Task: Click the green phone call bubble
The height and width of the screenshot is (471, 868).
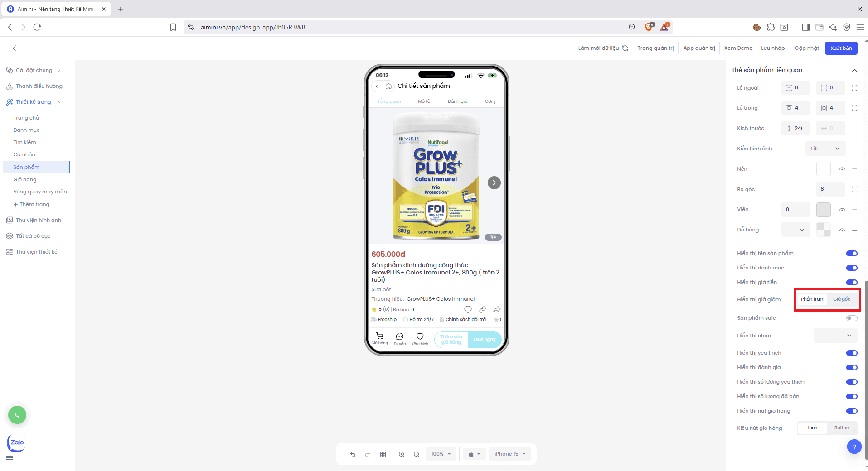Action: point(17,415)
